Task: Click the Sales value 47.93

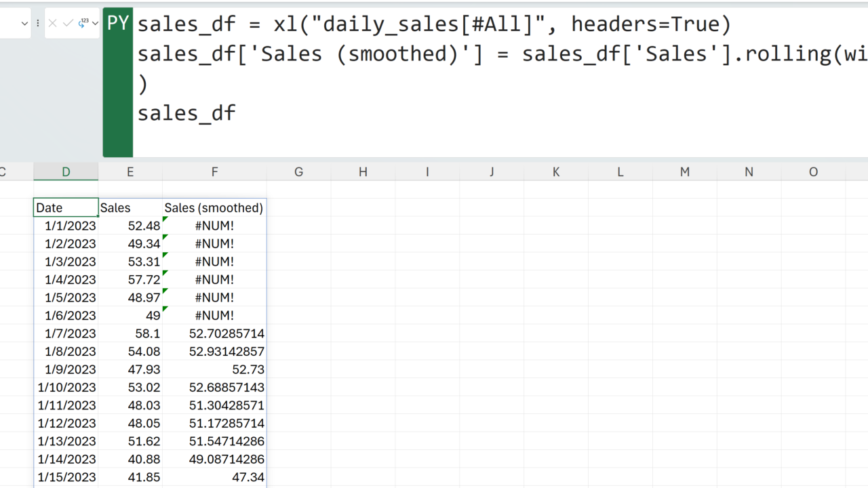Action: point(130,369)
